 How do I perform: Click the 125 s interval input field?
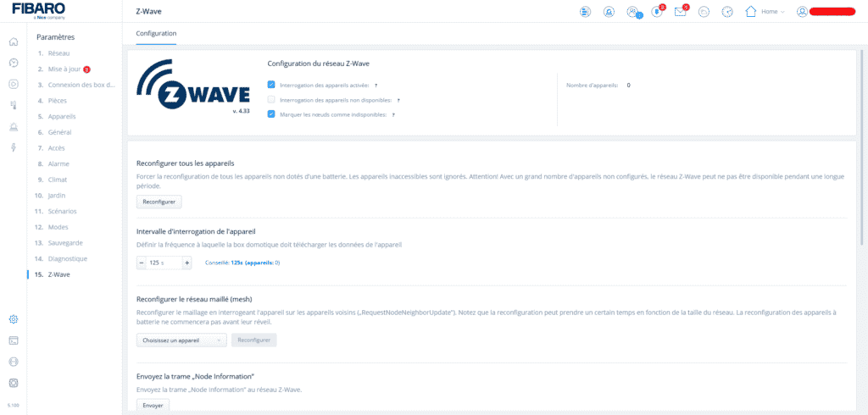click(164, 263)
